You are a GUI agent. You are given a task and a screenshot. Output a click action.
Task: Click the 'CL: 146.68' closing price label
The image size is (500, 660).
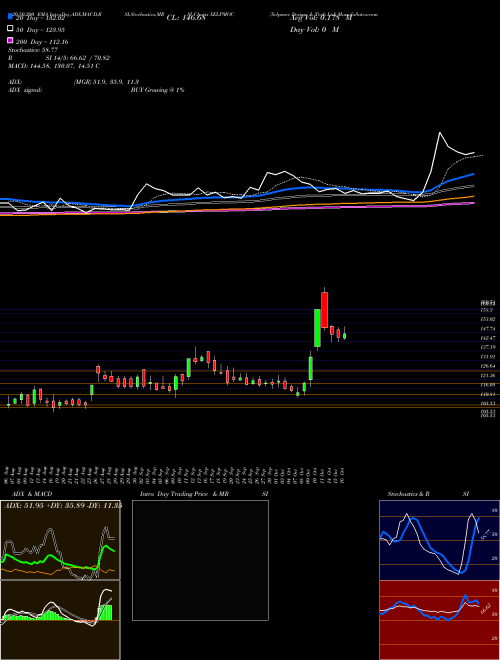pos(186,18)
